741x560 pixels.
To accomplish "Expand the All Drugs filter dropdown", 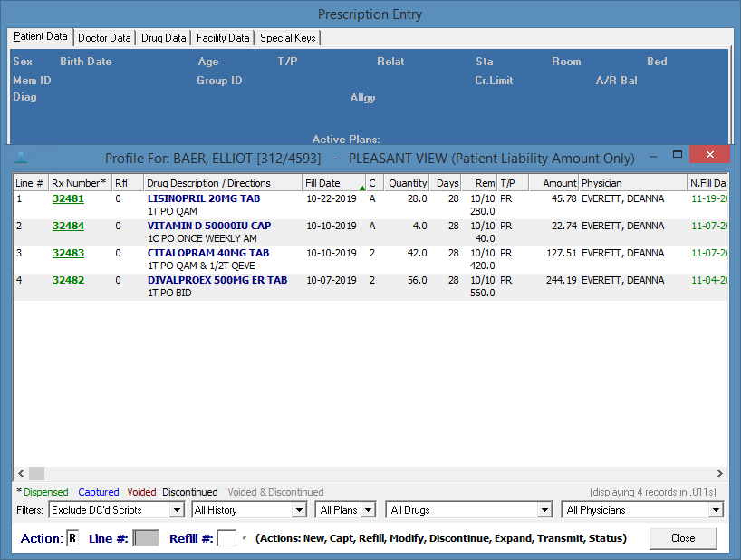I will [544, 510].
